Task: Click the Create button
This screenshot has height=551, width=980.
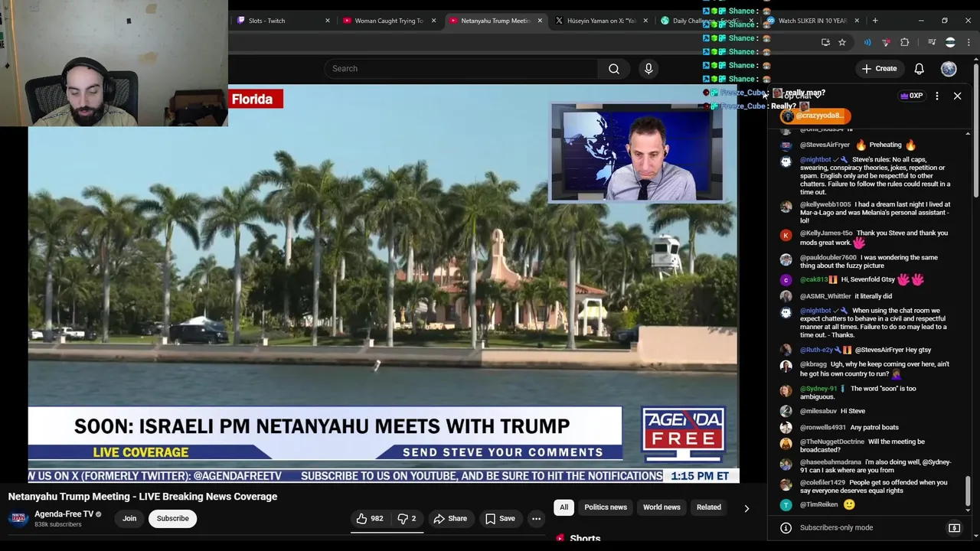Action: [x=879, y=69]
